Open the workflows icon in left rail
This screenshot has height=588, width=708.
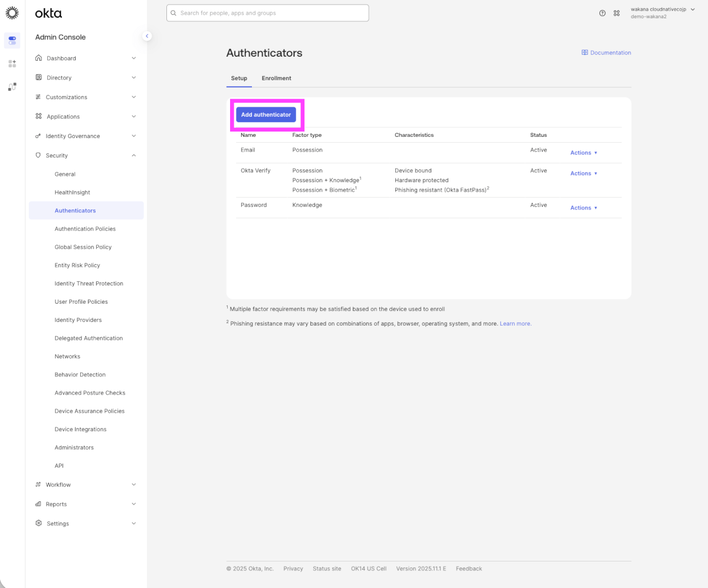(x=12, y=87)
